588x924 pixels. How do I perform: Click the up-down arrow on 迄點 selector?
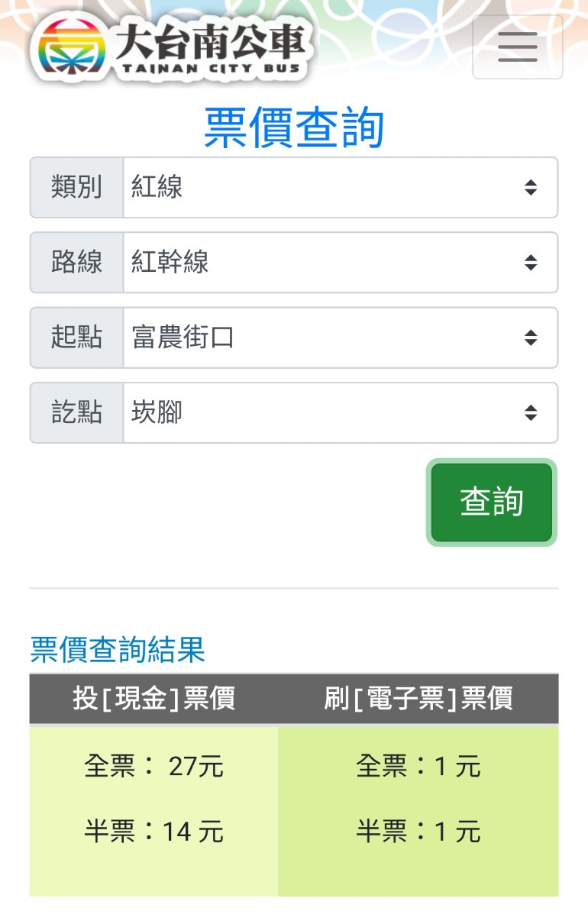(x=531, y=412)
